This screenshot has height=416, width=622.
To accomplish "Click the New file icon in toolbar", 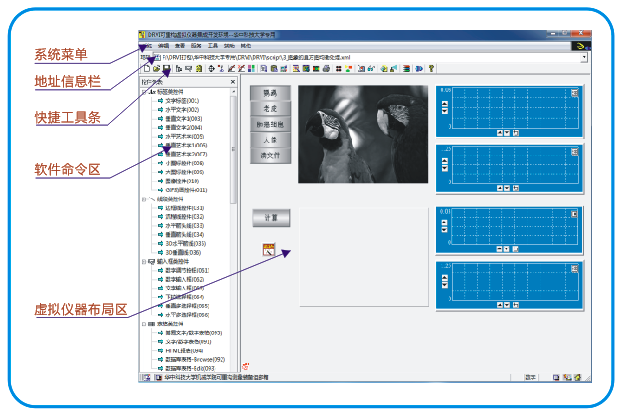I will 145,69.
